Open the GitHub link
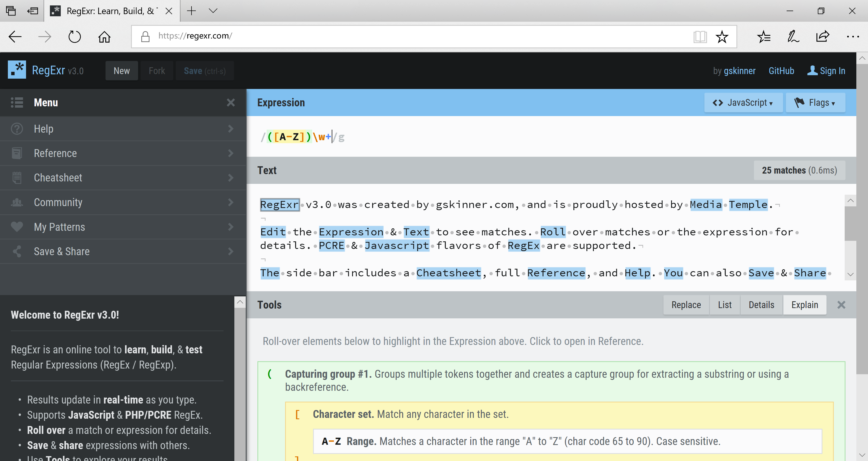The image size is (868, 461). (781, 71)
